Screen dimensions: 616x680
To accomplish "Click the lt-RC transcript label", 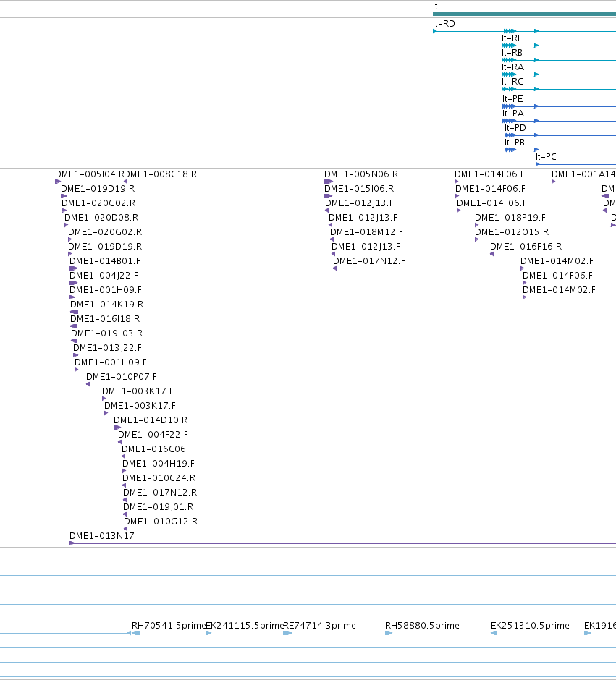I will [x=512, y=82].
